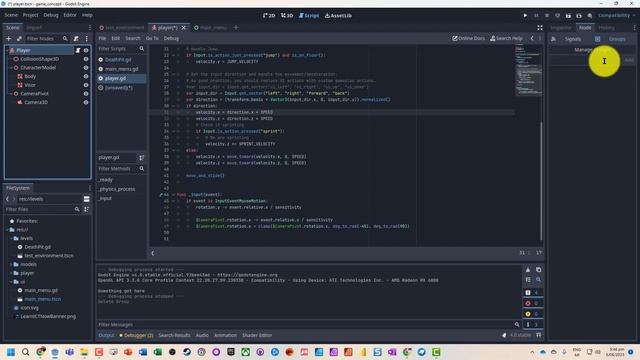Collapse the ui folder in FileSystem
The height and width of the screenshot is (360, 640).
click(x=11, y=282)
